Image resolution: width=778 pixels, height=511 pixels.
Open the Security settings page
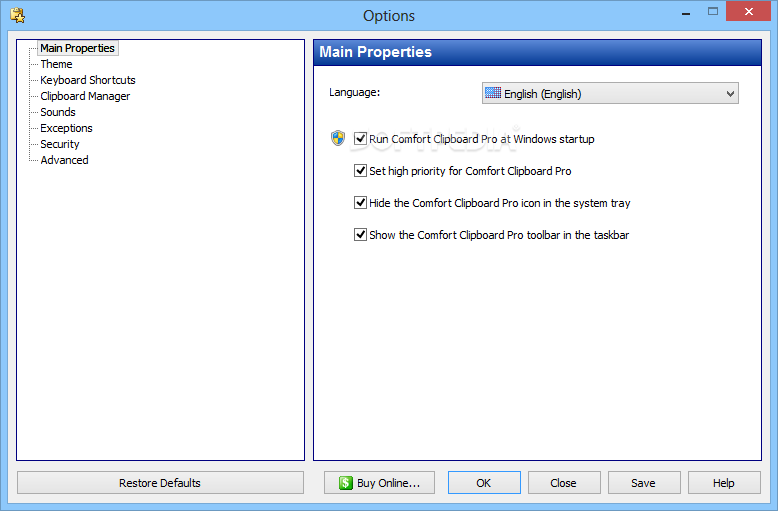[x=60, y=144]
